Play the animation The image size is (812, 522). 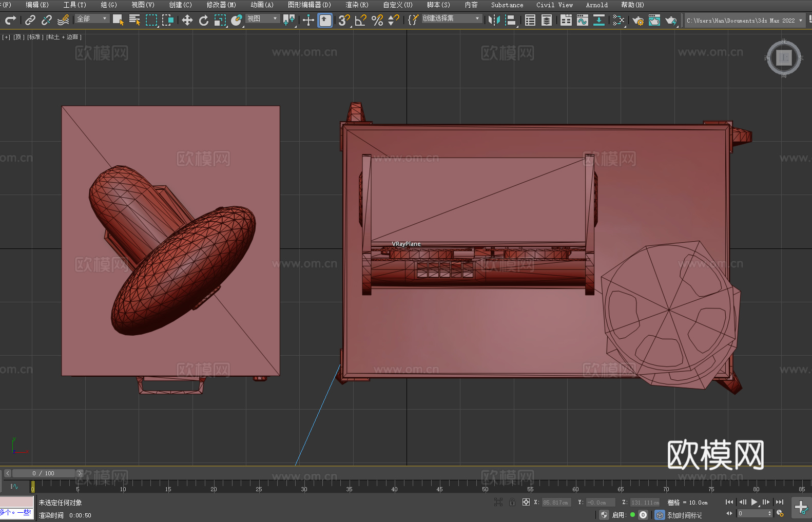(754, 502)
